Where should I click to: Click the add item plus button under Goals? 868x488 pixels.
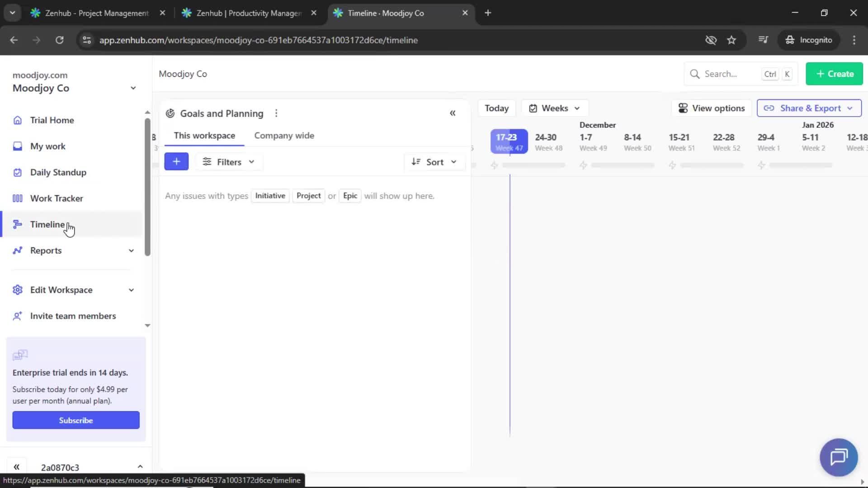tap(176, 161)
